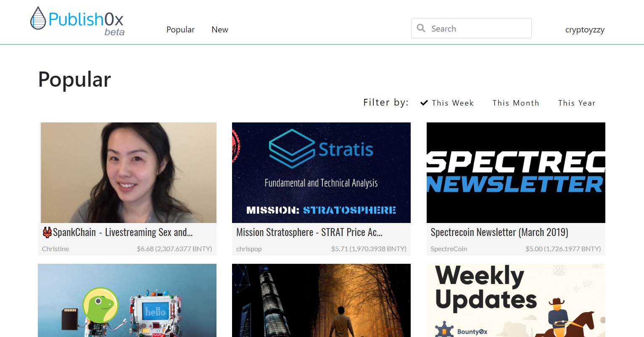Open the CoinGecko gecko robot thumbnail
The width and height of the screenshot is (644, 337).
coord(127,300)
